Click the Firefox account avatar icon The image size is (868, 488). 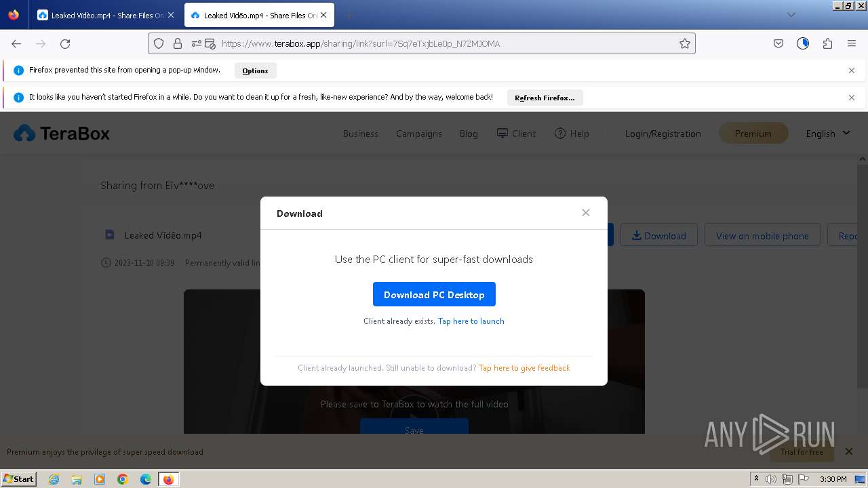point(803,43)
